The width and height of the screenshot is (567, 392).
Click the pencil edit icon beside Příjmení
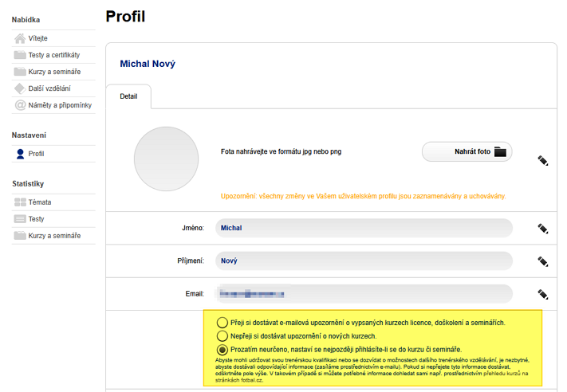[543, 261]
